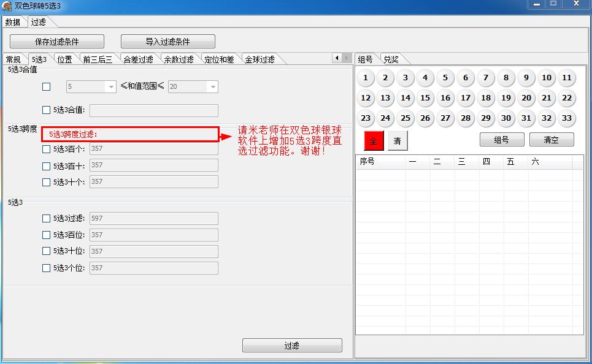Tick the 5选3百个 checkbox

click(46, 150)
